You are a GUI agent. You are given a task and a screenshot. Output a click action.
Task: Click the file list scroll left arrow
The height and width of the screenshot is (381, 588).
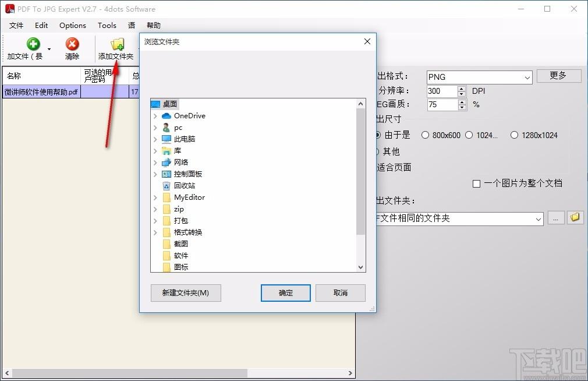7,373
